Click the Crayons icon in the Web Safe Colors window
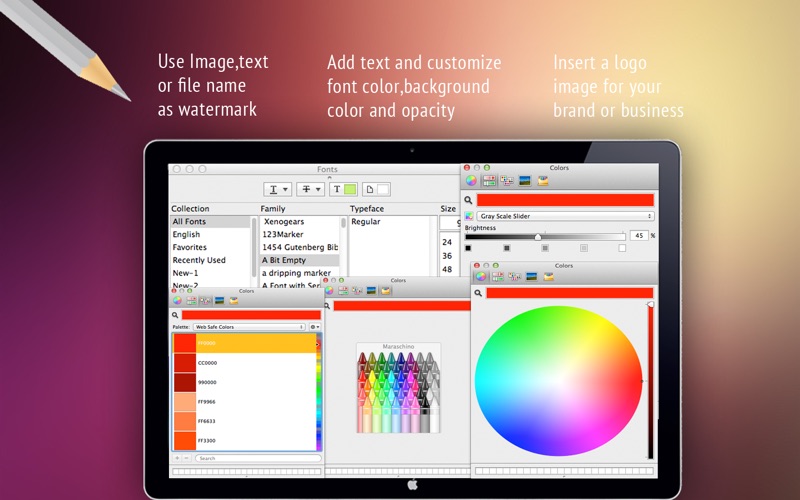 [x=234, y=301]
